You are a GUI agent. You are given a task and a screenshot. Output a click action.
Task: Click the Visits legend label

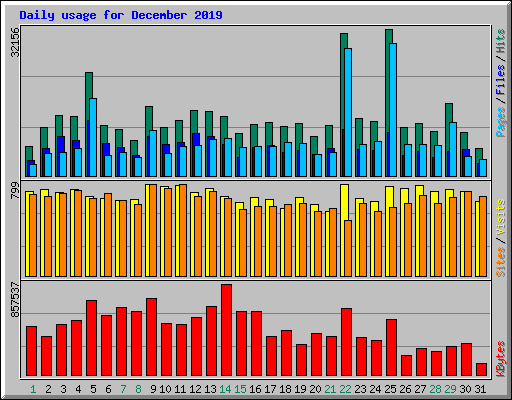(500, 217)
